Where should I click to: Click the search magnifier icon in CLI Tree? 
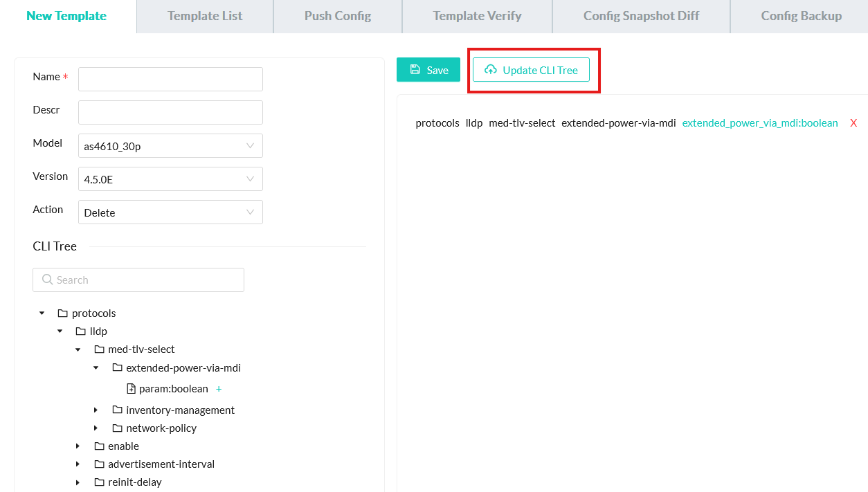pyautogui.click(x=48, y=280)
